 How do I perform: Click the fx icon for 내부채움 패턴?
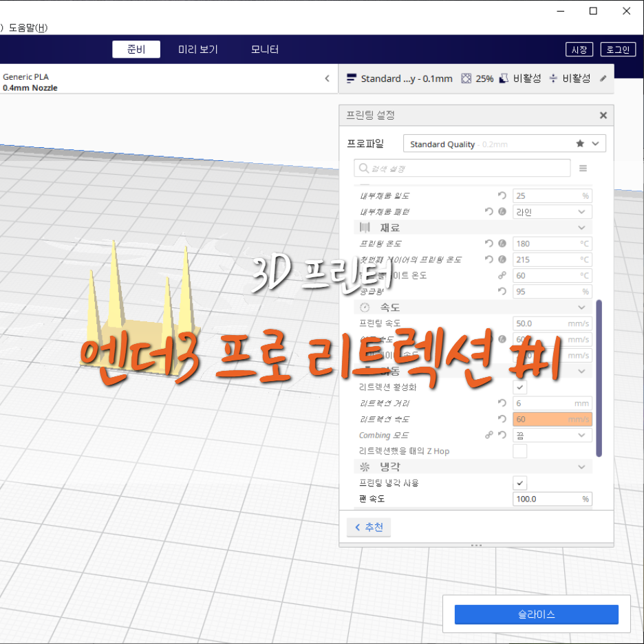click(x=502, y=211)
